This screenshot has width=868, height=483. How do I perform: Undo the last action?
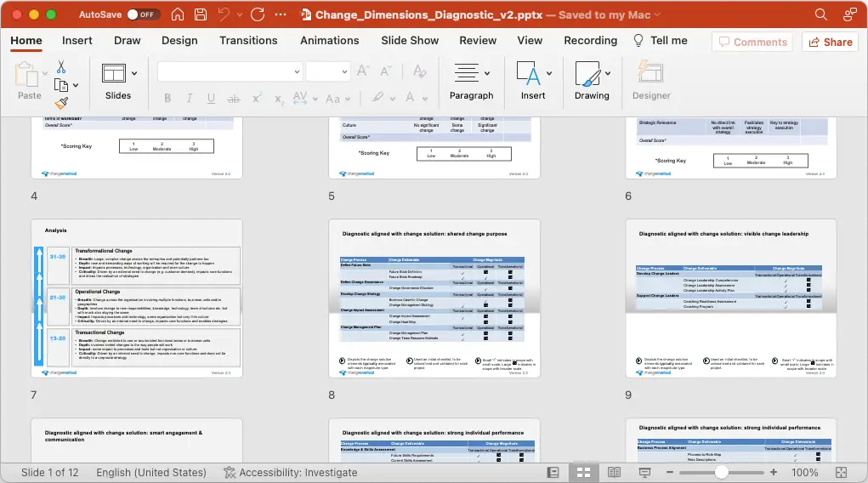coord(224,14)
